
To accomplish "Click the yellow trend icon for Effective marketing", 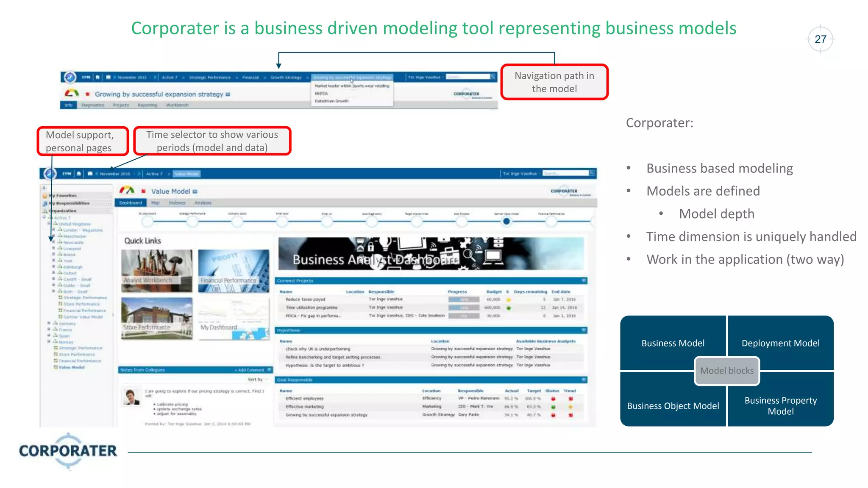I will [570, 407].
